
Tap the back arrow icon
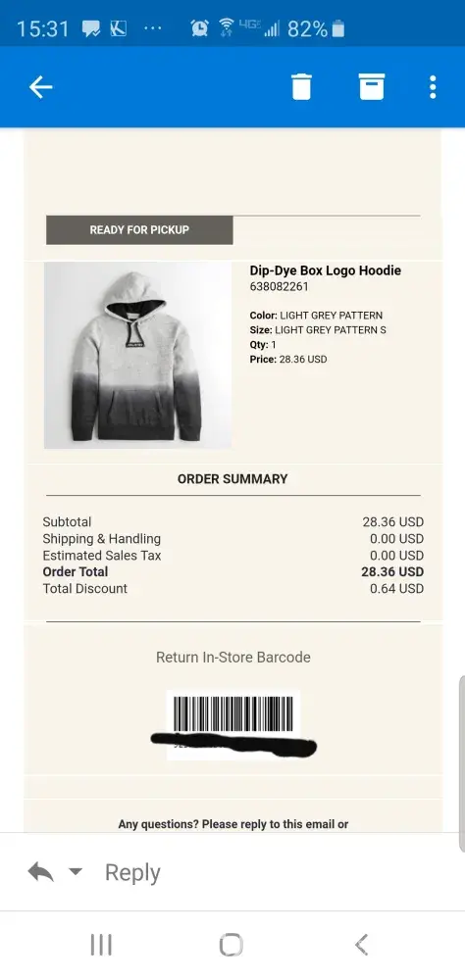point(40,87)
